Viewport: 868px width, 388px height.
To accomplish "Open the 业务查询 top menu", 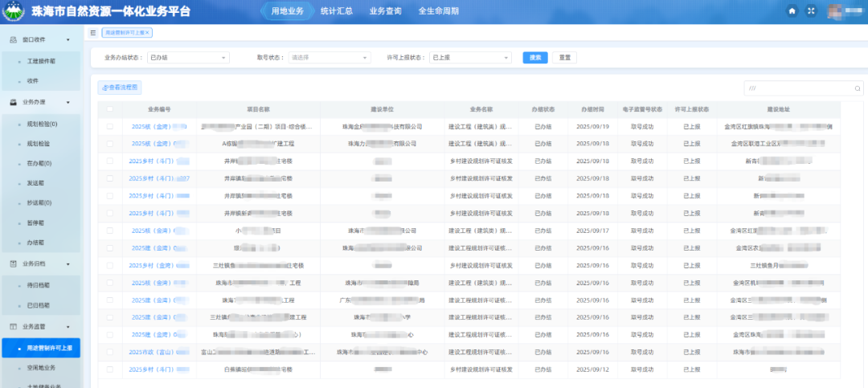I will 385,11.
